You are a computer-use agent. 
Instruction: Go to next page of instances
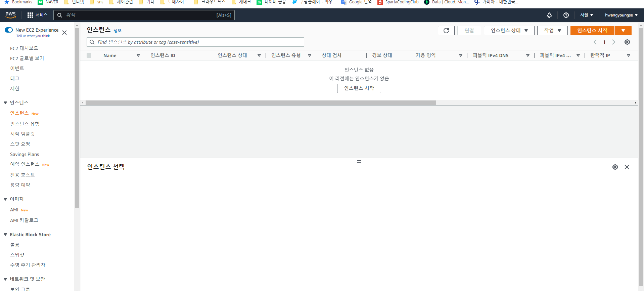tap(613, 42)
